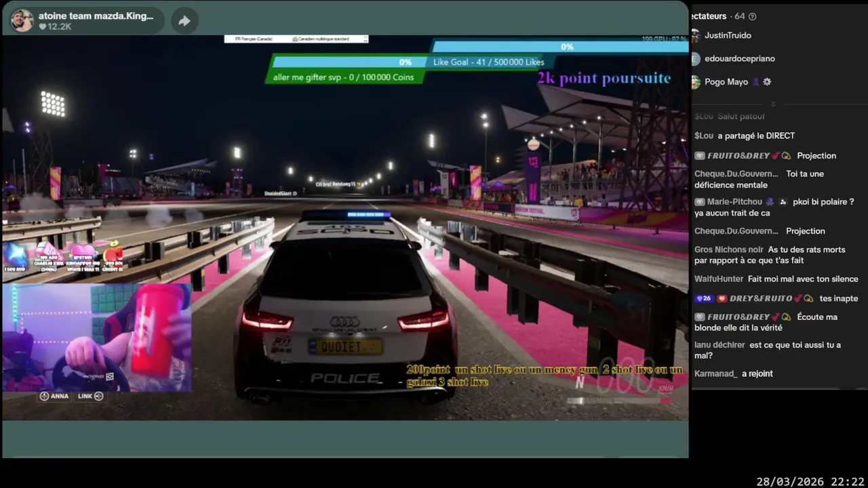
Task: Click the FR Français (Canada) keyboard language bar
Action: coord(296,39)
